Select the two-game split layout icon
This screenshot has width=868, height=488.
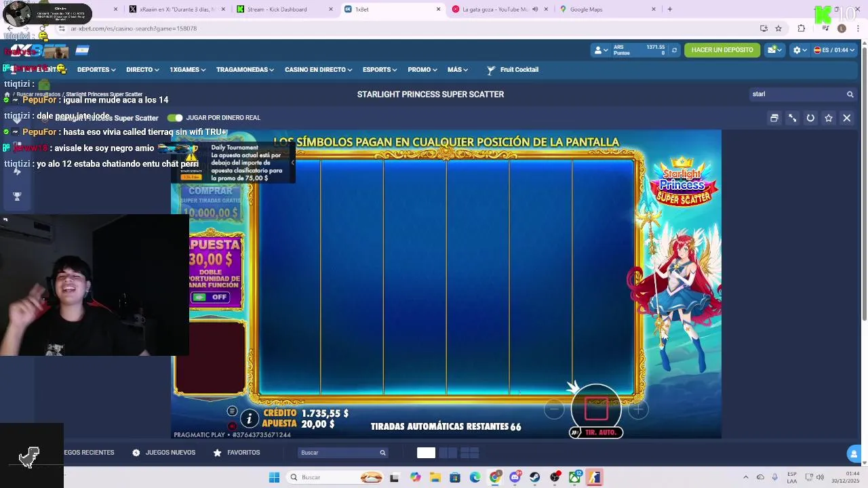[448, 453]
